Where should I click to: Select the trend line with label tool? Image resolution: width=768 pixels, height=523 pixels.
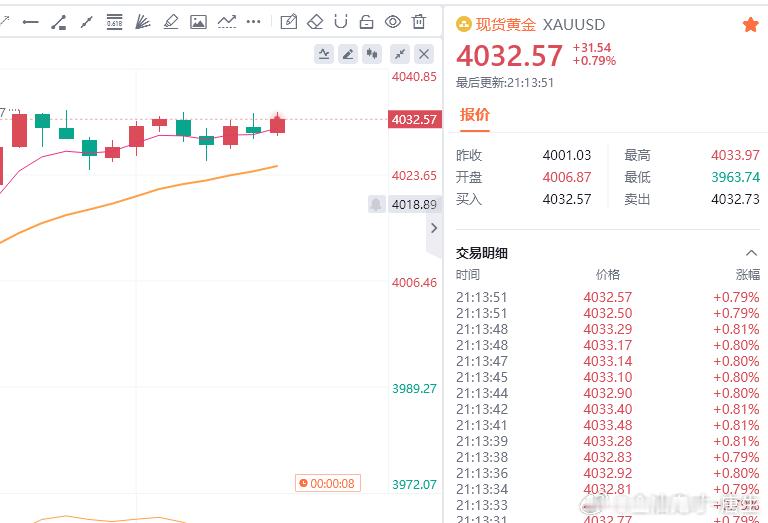[59, 22]
